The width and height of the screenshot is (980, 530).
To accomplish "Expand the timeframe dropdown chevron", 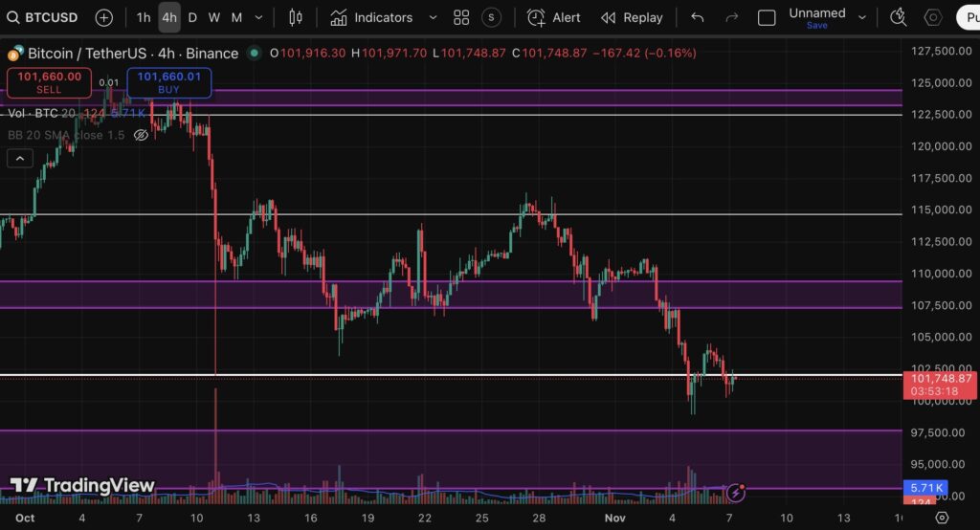I will [x=258, y=17].
